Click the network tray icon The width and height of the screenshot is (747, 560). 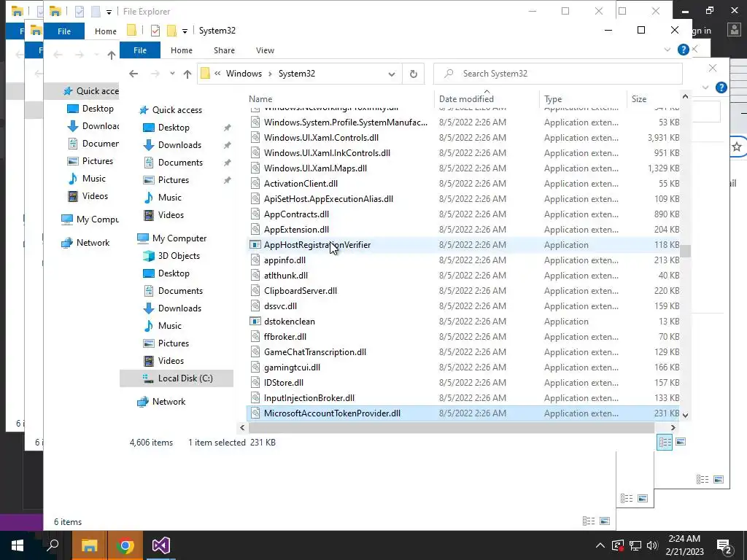coord(635,545)
